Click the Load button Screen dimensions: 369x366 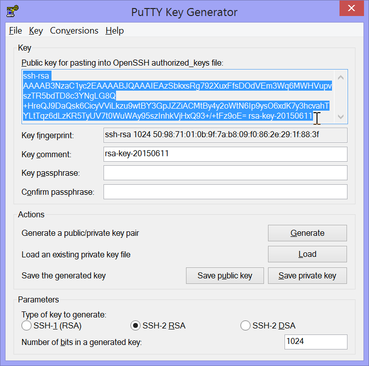click(307, 254)
